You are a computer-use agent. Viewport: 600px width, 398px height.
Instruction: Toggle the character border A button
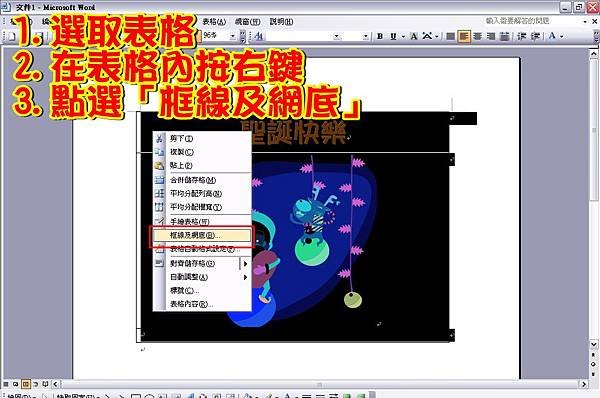click(x=413, y=36)
